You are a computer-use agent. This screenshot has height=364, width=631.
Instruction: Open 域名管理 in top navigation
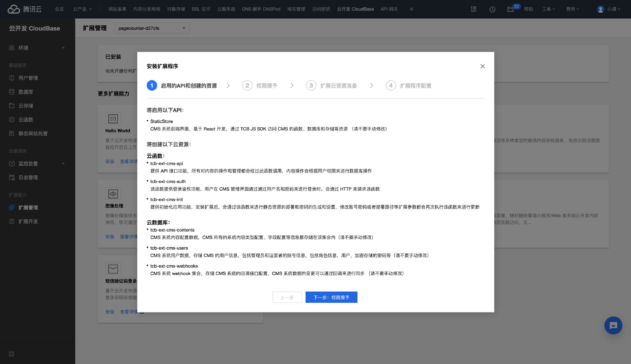point(296,9)
